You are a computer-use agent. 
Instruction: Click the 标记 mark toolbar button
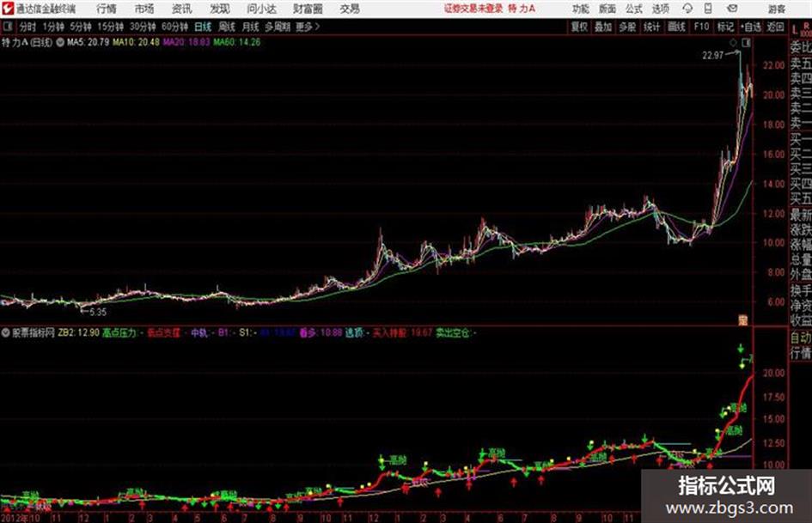pos(725,27)
